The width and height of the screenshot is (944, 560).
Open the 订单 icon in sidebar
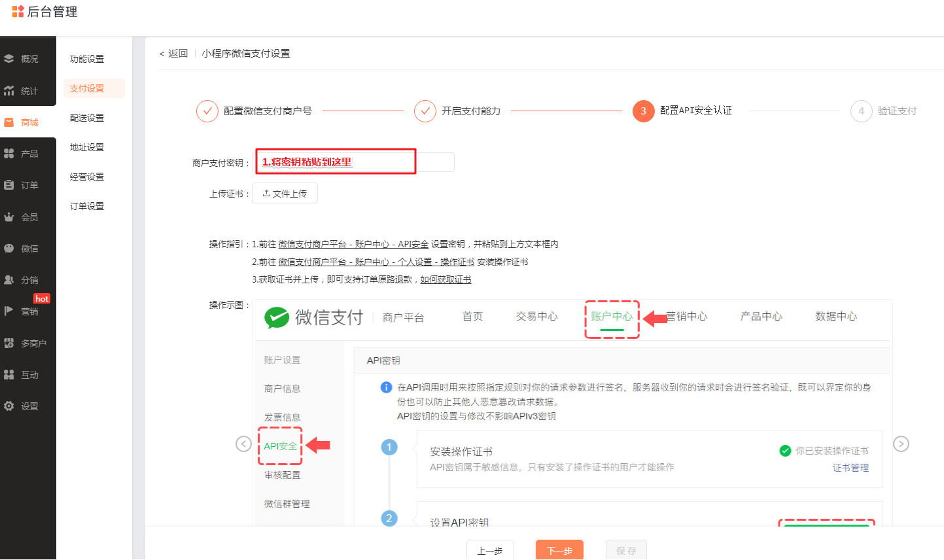point(9,185)
